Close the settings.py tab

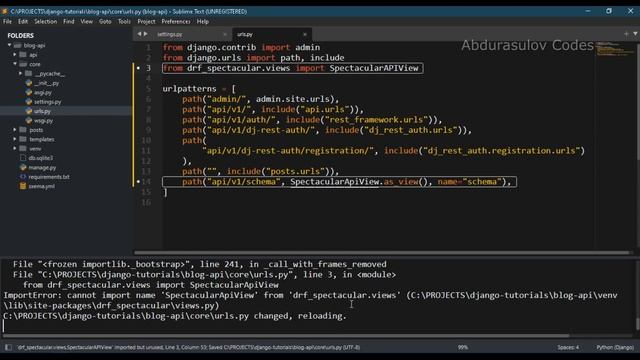(224, 34)
